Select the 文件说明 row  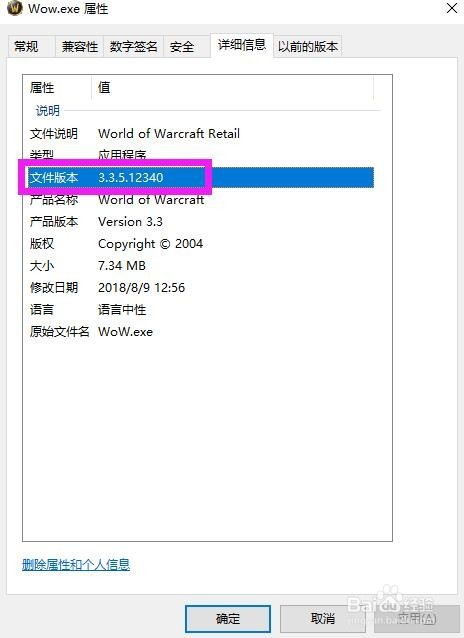click(x=201, y=133)
